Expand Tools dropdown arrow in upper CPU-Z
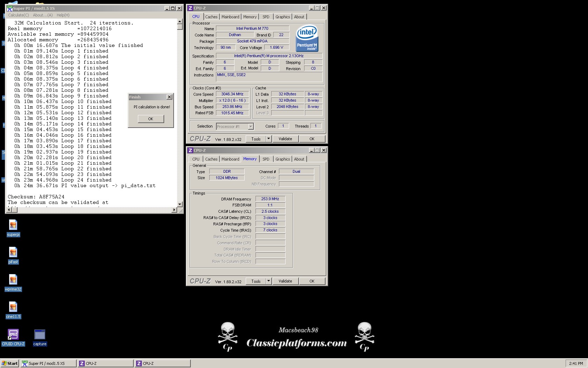Viewport: 588px width, 368px height. tap(268, 139)
